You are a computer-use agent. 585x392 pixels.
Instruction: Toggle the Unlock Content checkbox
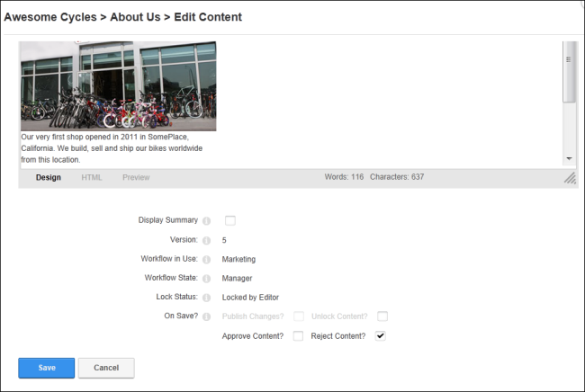point(382,316)
